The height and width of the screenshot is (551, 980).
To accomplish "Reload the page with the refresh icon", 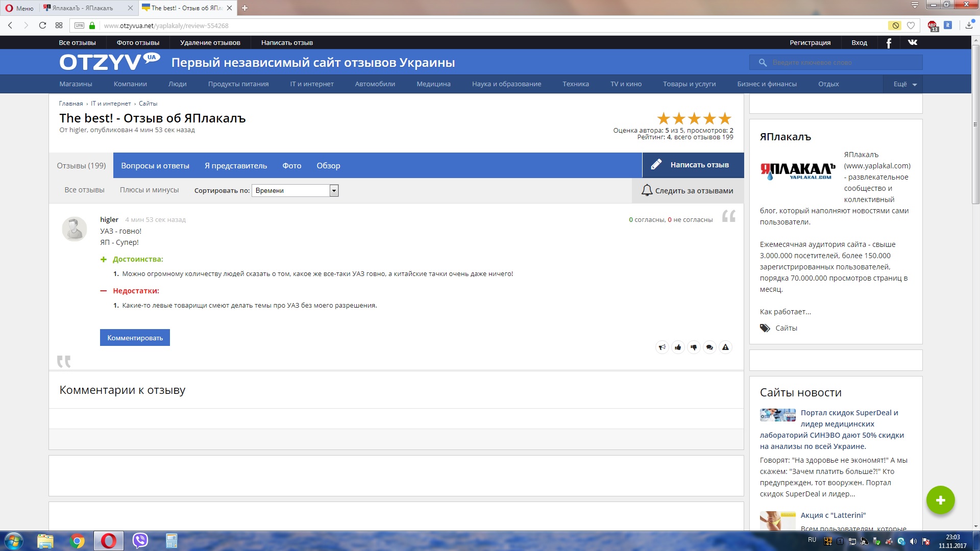I will (x=43, y=26).
